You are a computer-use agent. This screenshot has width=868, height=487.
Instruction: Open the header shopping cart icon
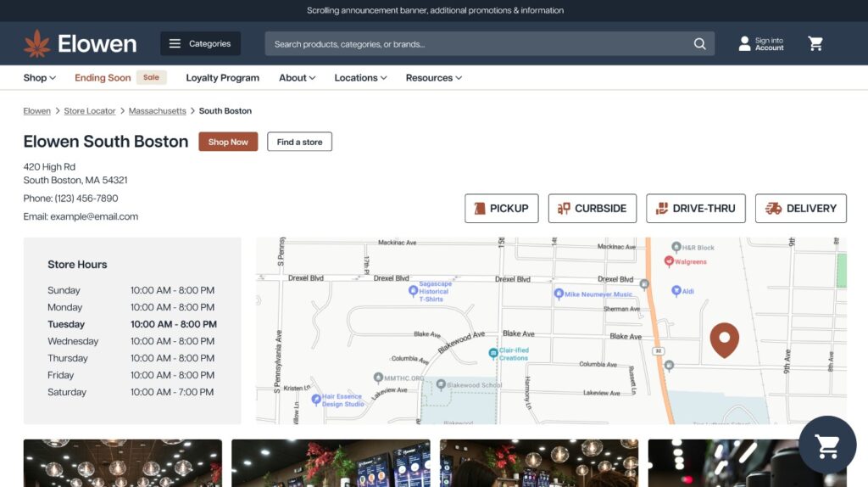pyautogui.click(x=815, y=44)
